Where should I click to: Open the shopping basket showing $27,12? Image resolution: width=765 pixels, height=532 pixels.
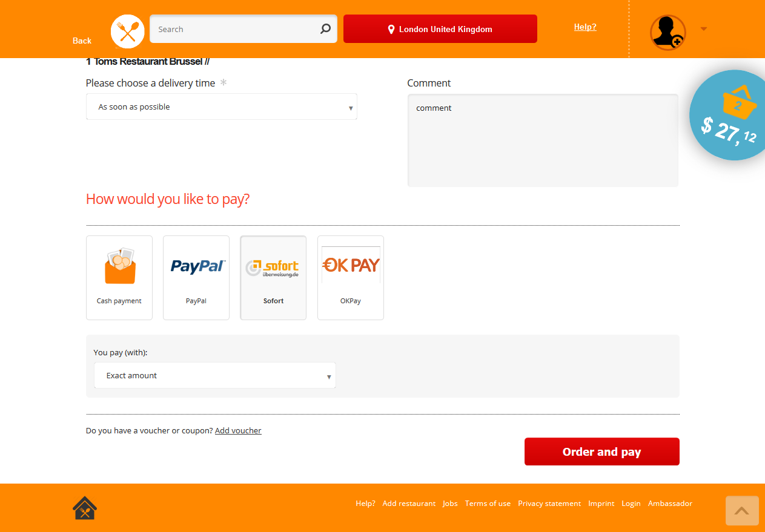tap(728, 116)
